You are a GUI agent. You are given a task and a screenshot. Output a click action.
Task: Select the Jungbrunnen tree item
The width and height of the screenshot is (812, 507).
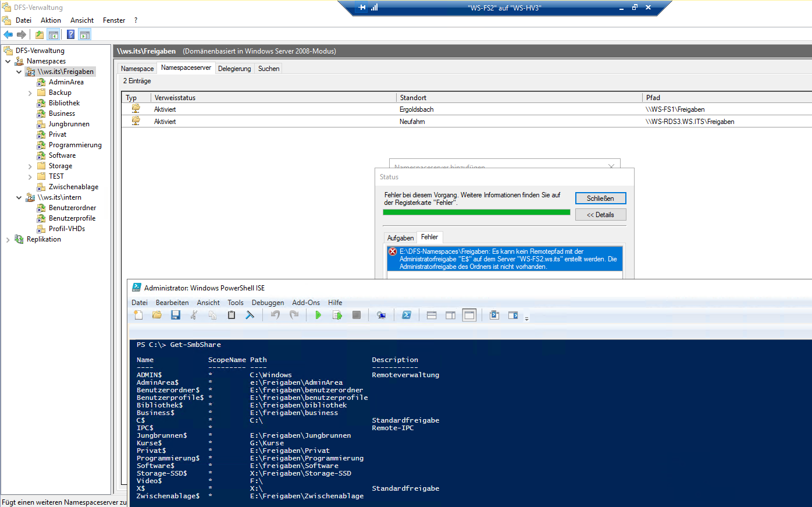coord(69,124)
